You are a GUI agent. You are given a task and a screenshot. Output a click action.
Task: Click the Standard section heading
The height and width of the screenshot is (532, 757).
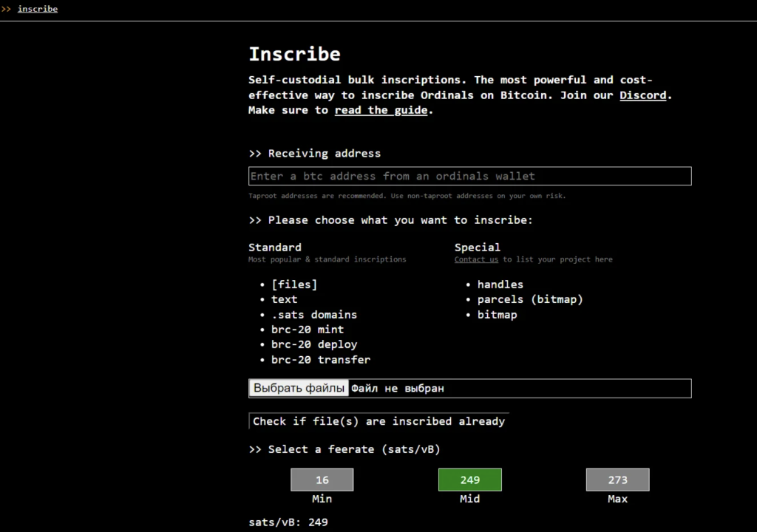coord(275,248)
